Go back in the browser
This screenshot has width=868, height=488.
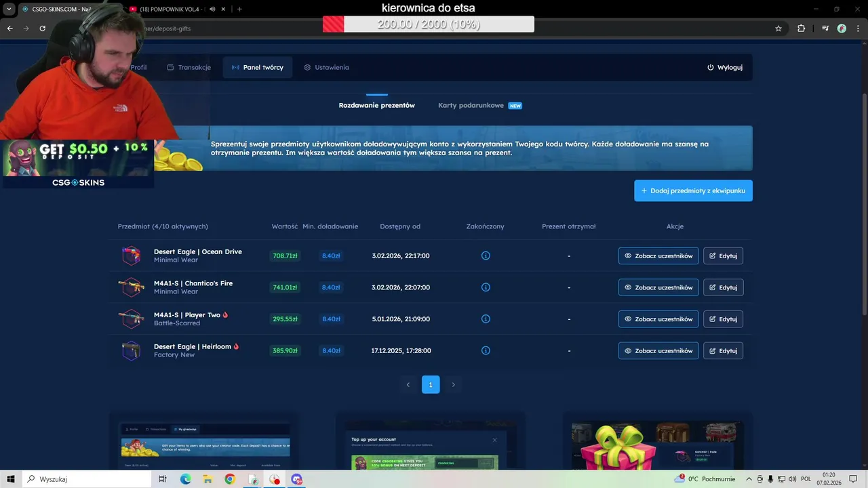tap(9, 28)
